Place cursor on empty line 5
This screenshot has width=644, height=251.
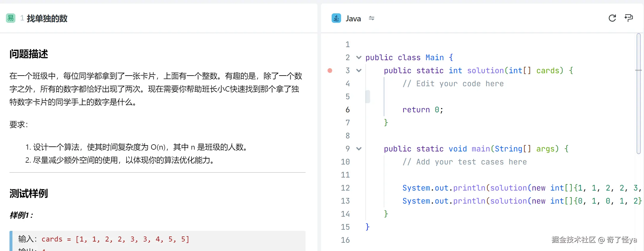click(444, 97)
